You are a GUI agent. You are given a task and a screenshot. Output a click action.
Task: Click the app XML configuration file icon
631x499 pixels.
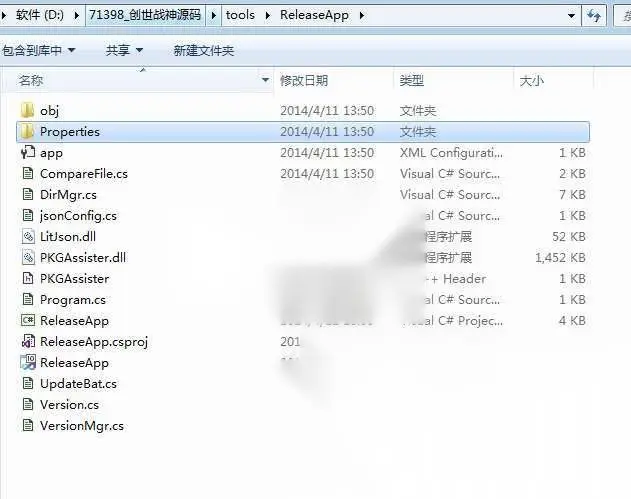pyautogui.click(x=28, y=153)
